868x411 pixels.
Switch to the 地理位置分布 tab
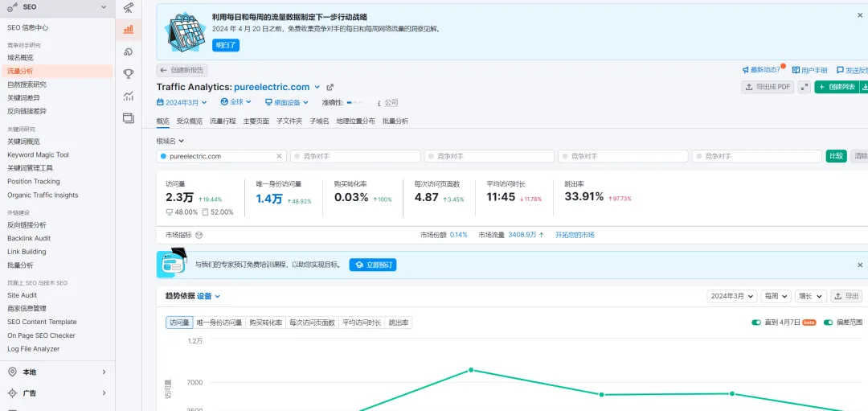(x=355, y=121)
